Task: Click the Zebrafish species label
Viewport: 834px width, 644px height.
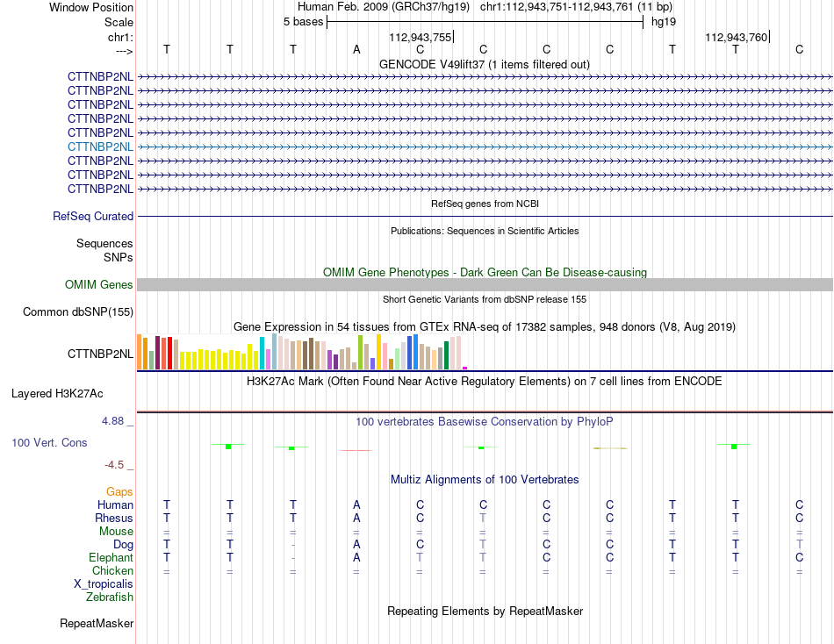Action: pyautogui.click(x=110, y=597)
